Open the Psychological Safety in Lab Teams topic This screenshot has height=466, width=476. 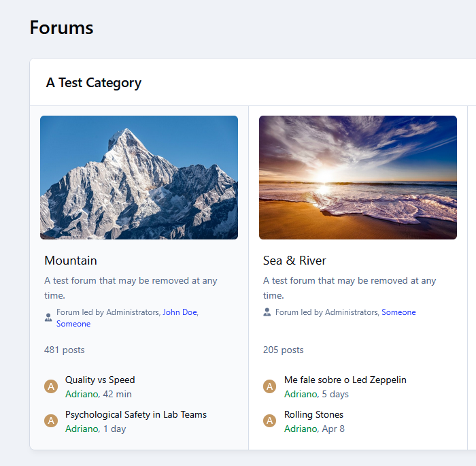coord(136,414)
